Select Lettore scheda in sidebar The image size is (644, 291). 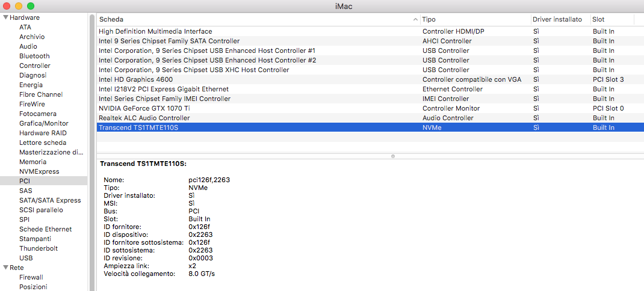pos(43,143)
